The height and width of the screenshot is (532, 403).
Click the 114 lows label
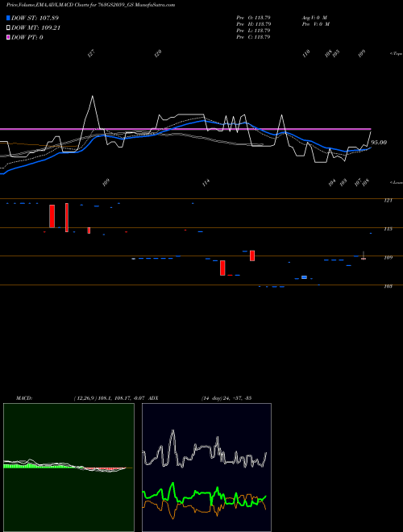pyautogui.click(x=206, y=183)
